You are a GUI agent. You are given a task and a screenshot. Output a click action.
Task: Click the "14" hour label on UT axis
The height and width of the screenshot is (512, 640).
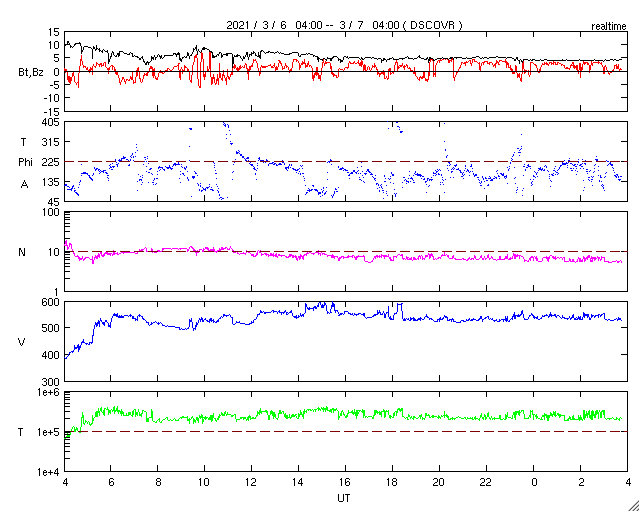tap(298, 482)
